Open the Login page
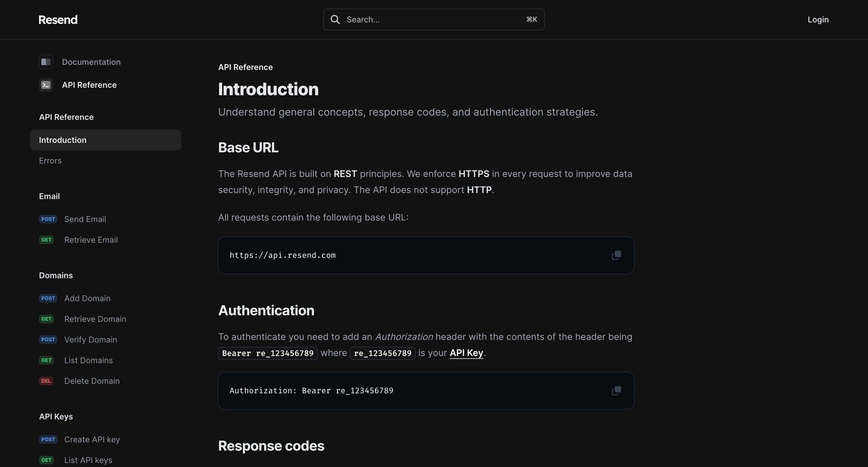The height and width of the screenshot is (467, 868). (818, 20)
